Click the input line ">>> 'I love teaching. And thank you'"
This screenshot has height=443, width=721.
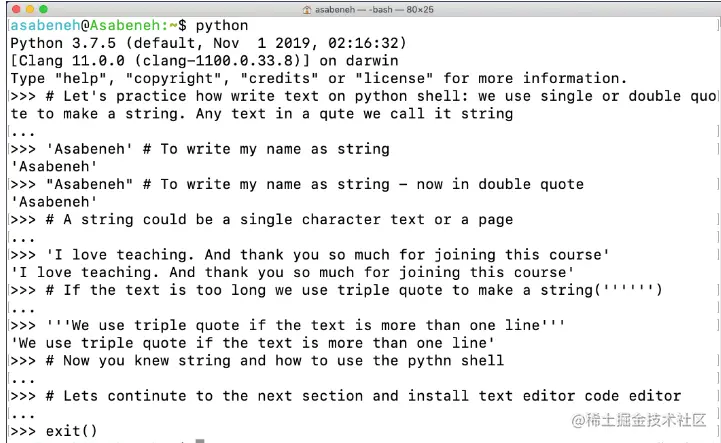click(x=310, y=255)
